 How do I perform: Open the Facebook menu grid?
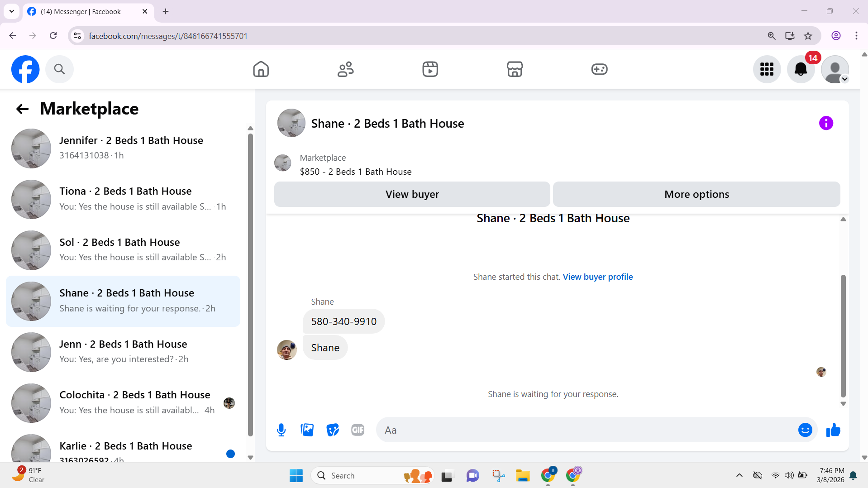[x=767, y=69]
